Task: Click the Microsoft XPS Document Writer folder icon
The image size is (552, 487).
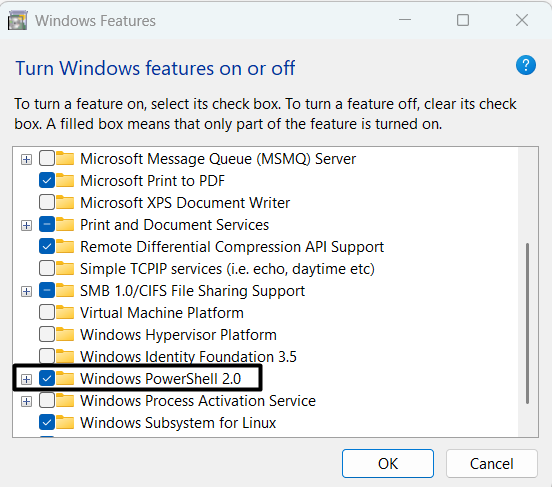Action: (65, 202)
